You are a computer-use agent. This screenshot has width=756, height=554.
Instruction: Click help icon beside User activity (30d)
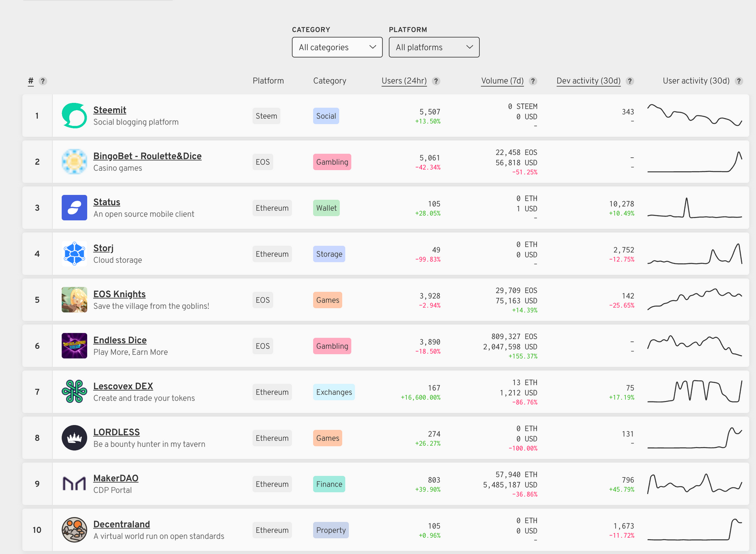(739, 81)
